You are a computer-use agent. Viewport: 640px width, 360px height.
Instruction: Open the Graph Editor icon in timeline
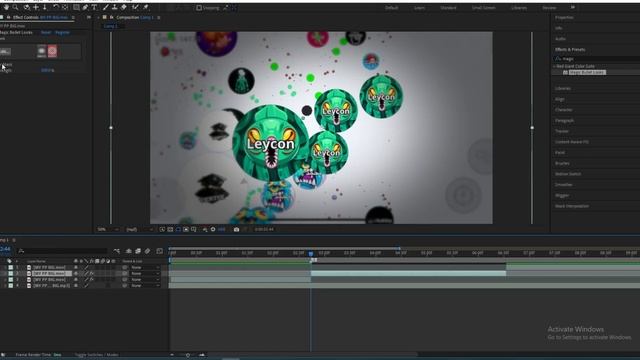(x=159, y=251)
